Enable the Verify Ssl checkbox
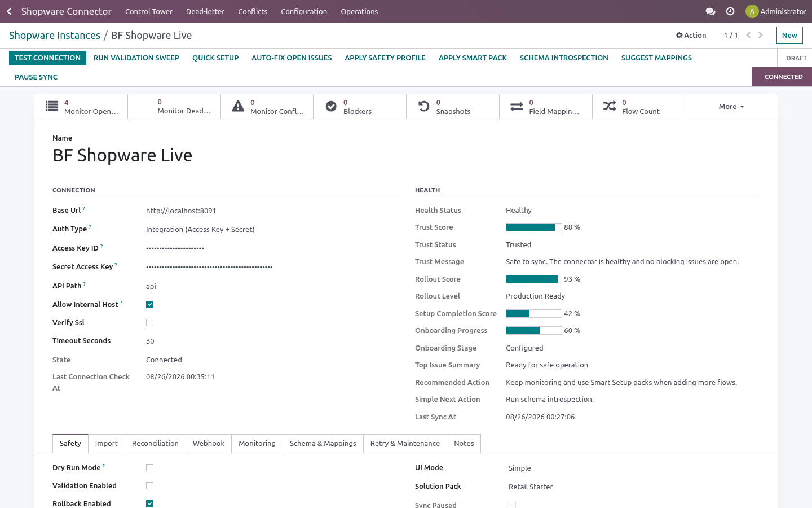Screen dimensions: 812x508 (x=149, y=323)
